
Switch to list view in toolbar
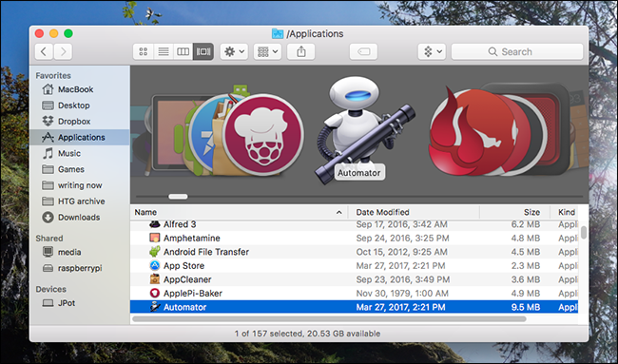click(x=164, y=51)
